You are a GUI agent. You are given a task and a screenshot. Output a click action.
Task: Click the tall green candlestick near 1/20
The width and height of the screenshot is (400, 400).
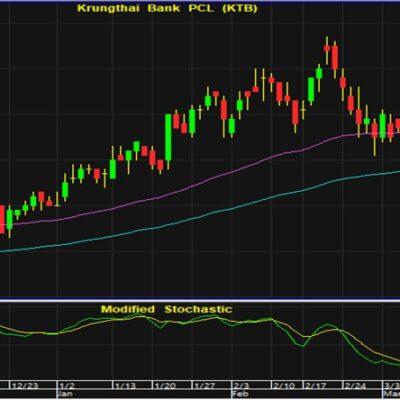point(169,137)
